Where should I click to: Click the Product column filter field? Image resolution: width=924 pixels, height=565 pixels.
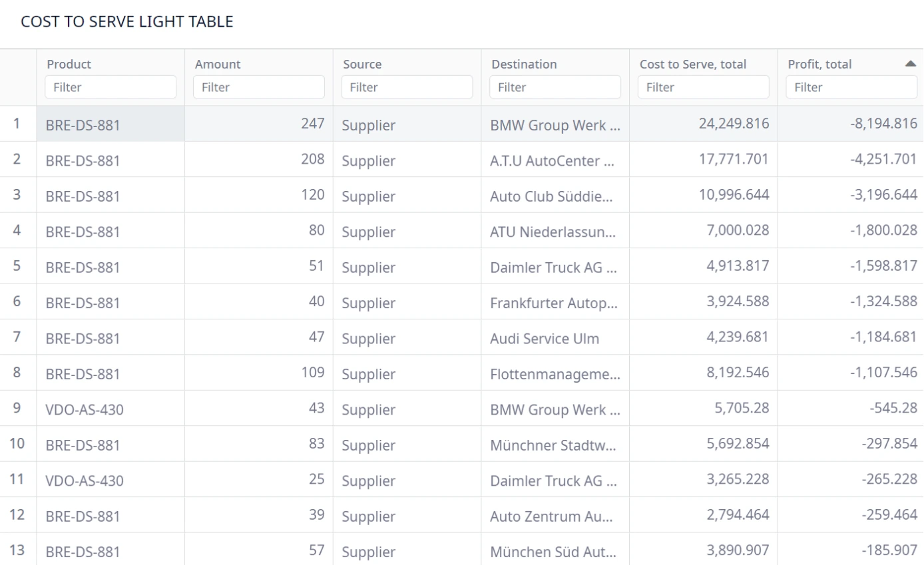tap(111, 87)
